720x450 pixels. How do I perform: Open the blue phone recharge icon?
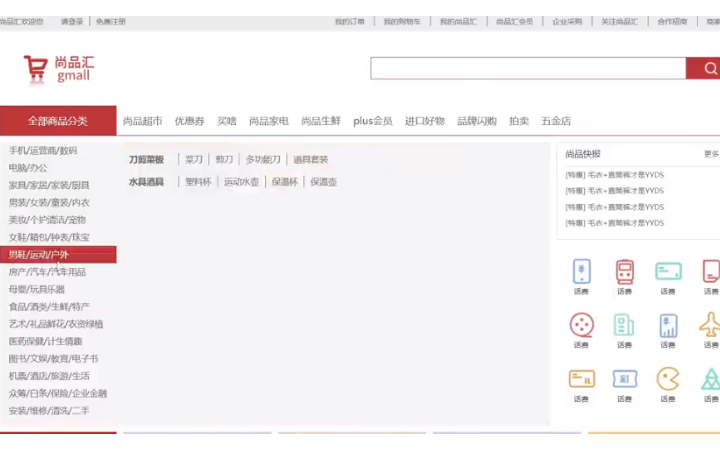tap(581, 272)
